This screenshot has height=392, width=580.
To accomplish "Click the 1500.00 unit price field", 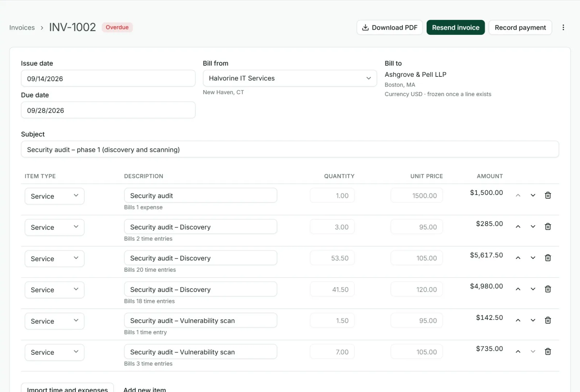I will pyautogui.click(x=417, y=195).
